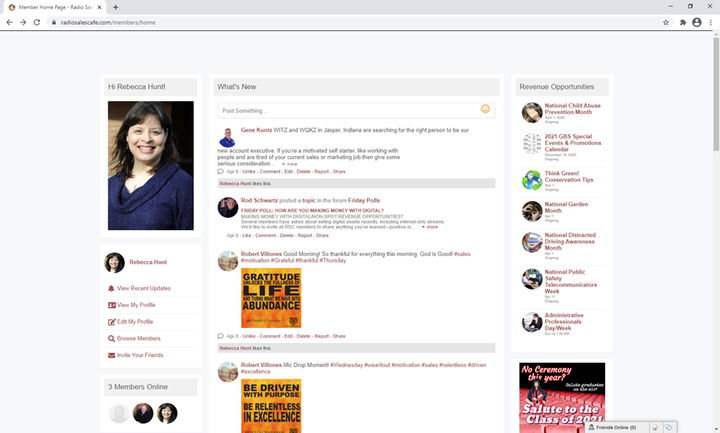
Task: Open 2021 GBS Special Events Calendar link
Action: [573, 143]
